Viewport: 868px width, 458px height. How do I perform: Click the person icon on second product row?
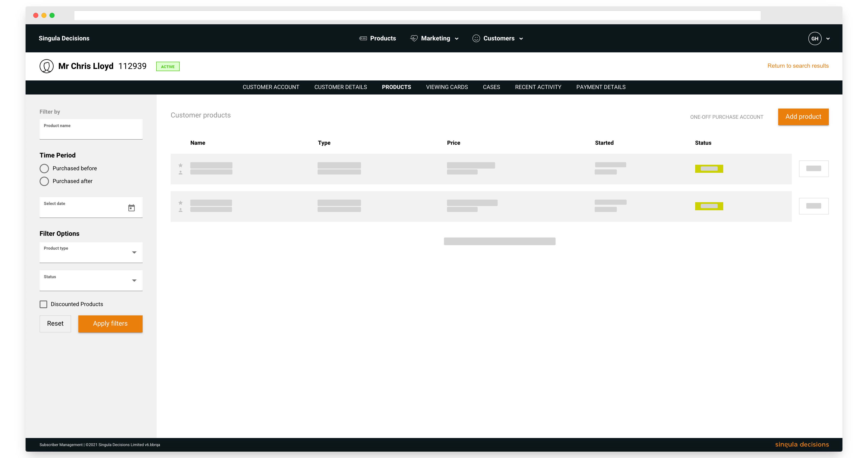click(181, 210)
